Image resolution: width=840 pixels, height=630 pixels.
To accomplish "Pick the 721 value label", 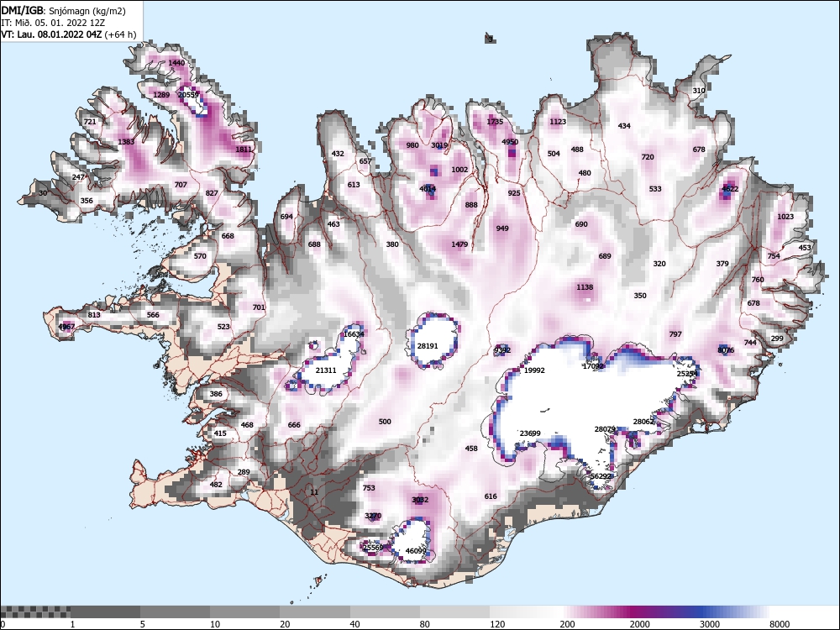I will coord(90,122).
